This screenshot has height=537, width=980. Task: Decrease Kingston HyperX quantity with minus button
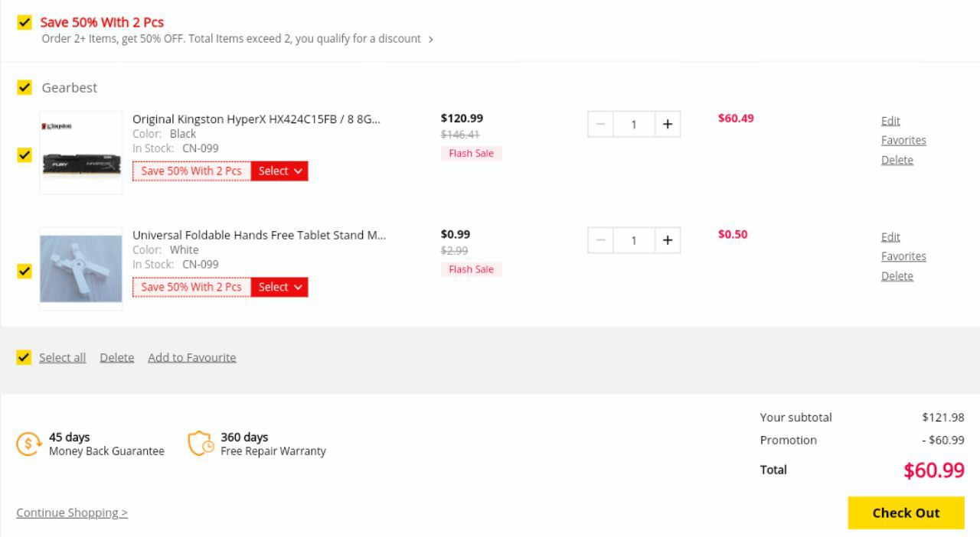tap(600, 124)
